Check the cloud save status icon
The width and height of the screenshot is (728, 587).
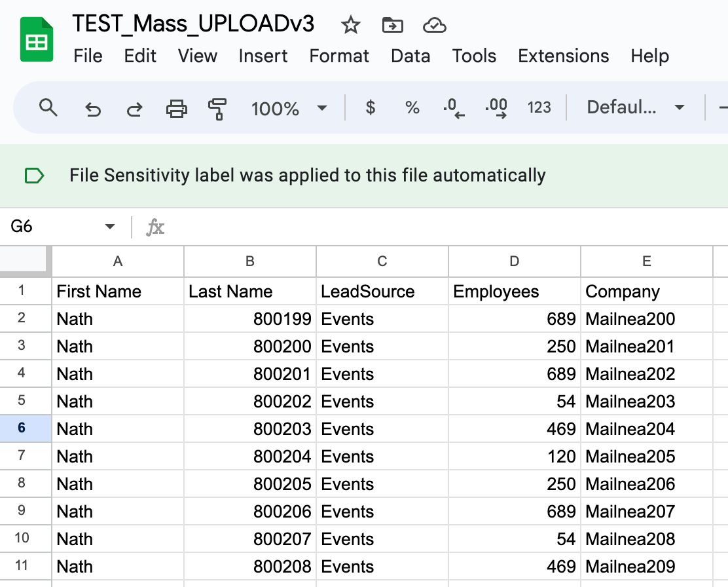pos(435,25)
